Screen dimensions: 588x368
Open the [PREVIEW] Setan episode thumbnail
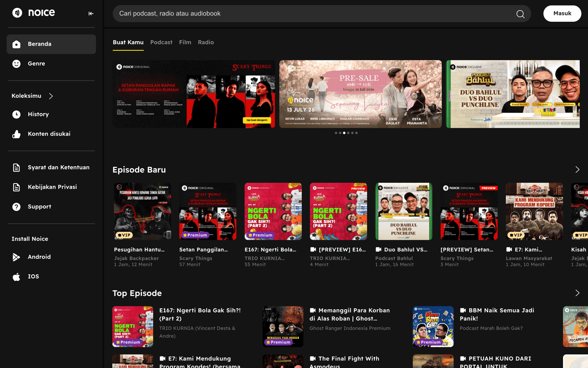(469, 212)
